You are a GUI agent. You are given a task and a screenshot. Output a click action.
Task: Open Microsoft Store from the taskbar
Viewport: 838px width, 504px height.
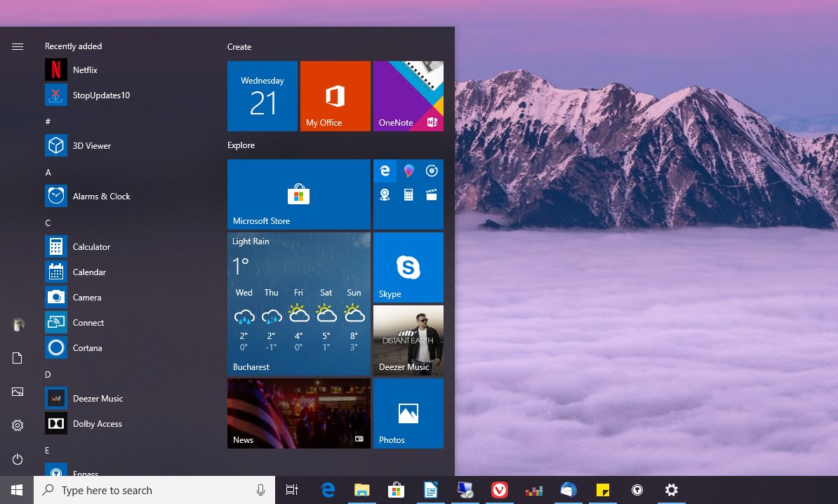[396, 490]
